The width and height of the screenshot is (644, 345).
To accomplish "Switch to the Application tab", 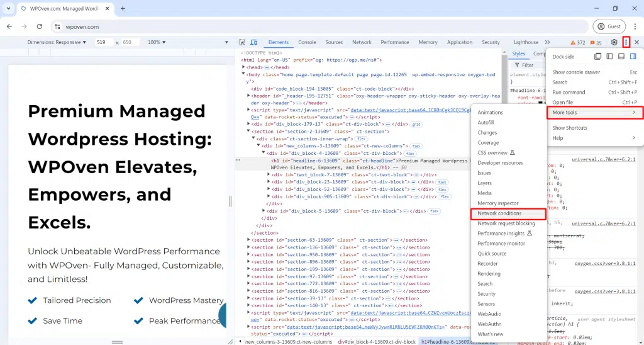I will [460, 42].
